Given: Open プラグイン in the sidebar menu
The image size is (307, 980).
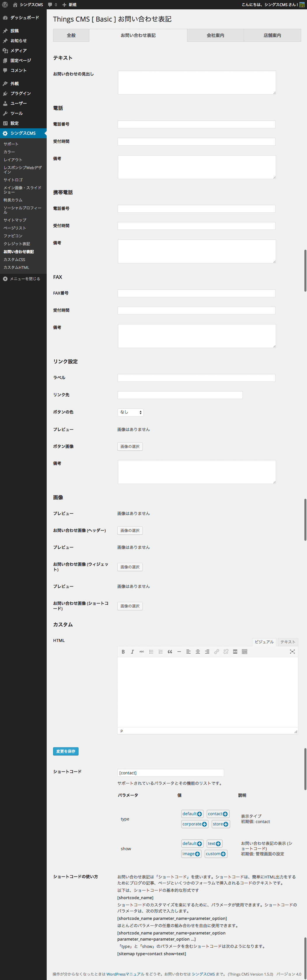Looking at the screenshot, I should [23, 93].
